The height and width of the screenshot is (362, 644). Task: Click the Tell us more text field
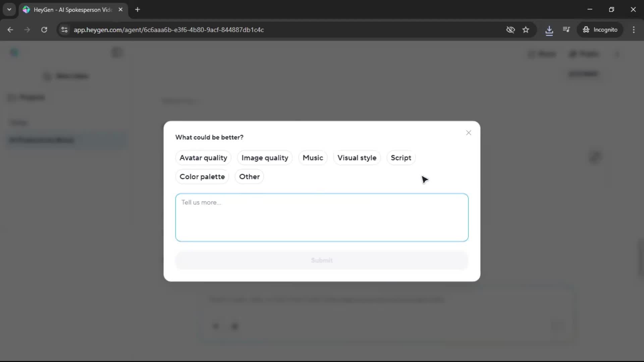[322, 217]
